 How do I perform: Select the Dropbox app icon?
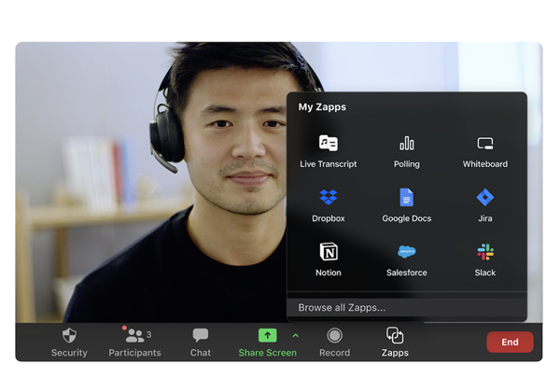tap(328, 198)
